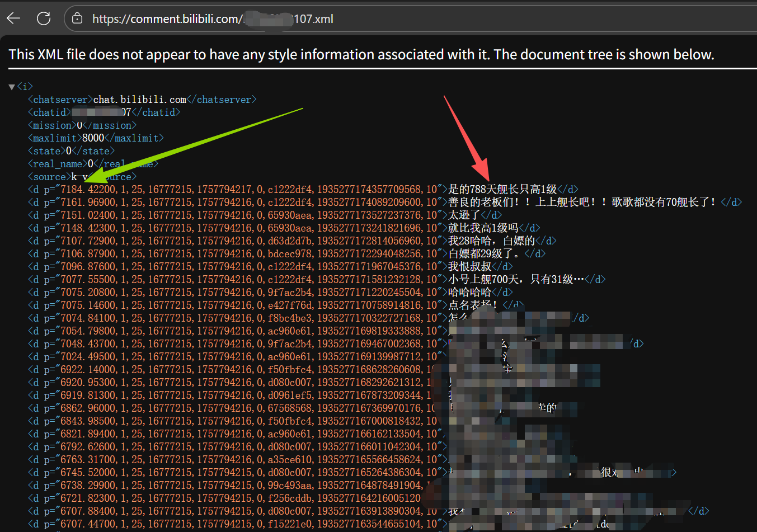Select the maxlimit 8000 line
757x532 pixels.
(x=96, y=138)
